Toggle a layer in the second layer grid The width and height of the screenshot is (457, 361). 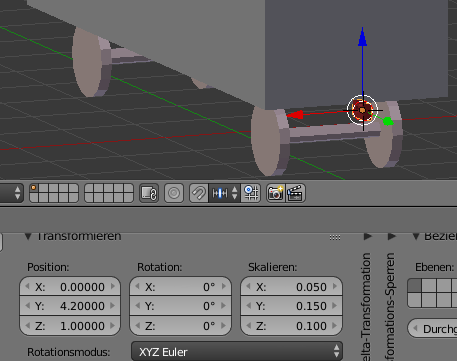[x=109, y=193]
